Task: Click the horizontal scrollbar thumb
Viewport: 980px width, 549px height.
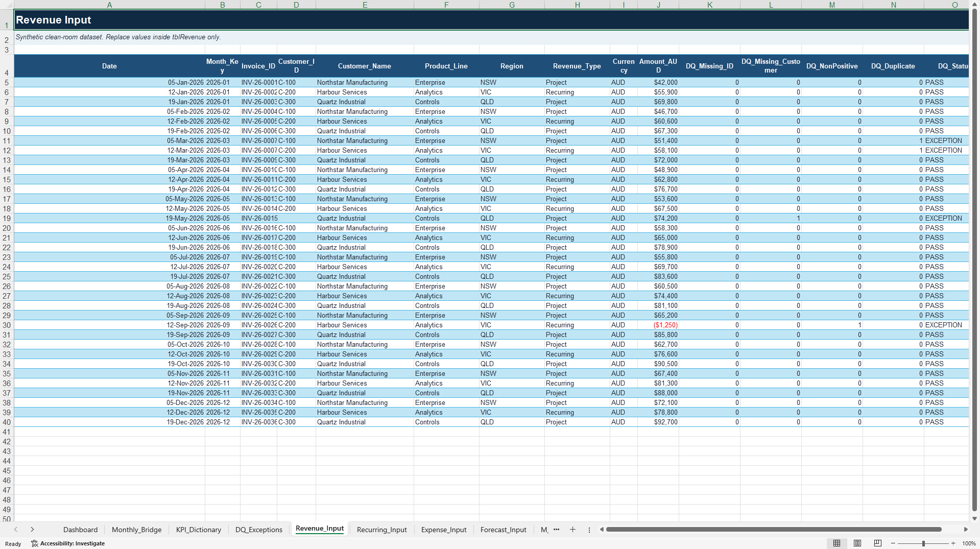Action: [773, 530]
